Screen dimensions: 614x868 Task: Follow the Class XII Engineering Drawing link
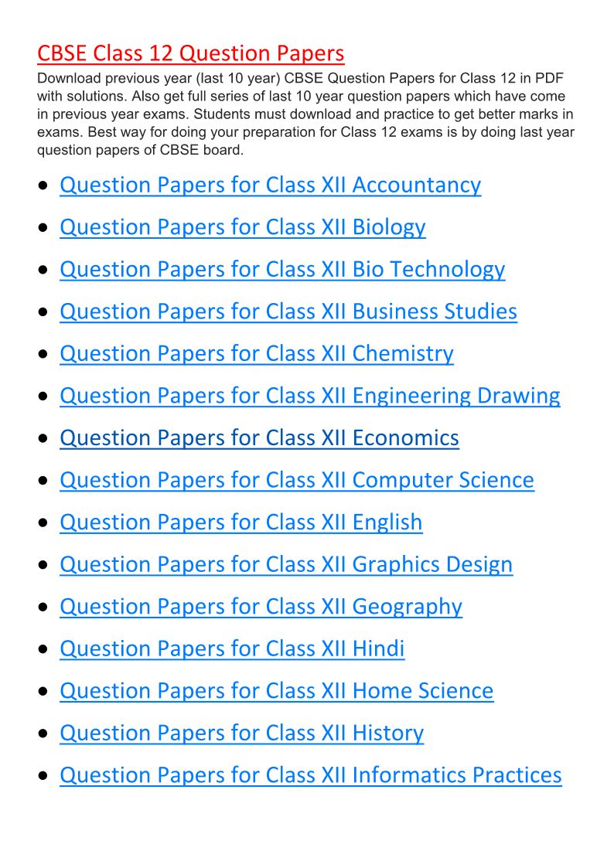click(x=309, y=396)
